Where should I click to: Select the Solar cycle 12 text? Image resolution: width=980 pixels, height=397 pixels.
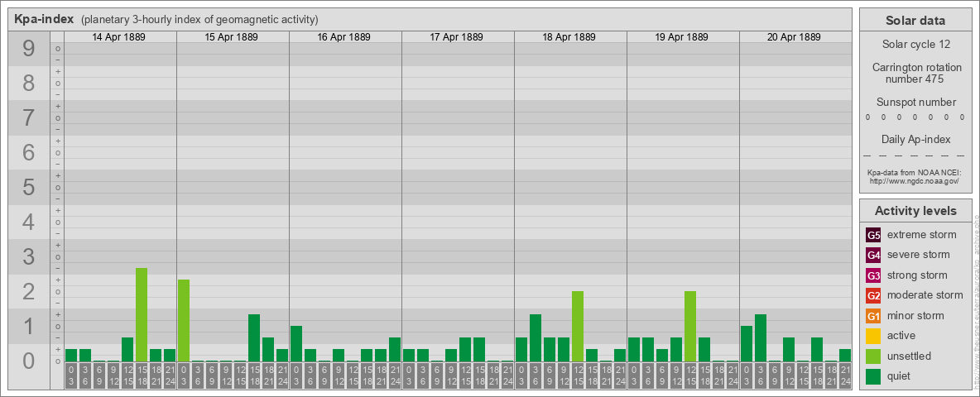(x=915, y=45)
